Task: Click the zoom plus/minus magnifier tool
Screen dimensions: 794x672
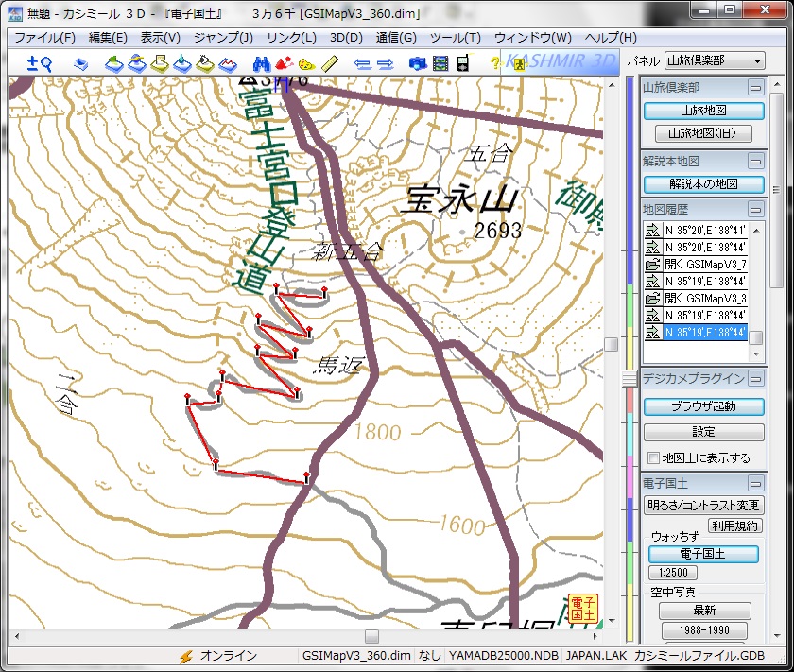Action: [x=40, y=64]
